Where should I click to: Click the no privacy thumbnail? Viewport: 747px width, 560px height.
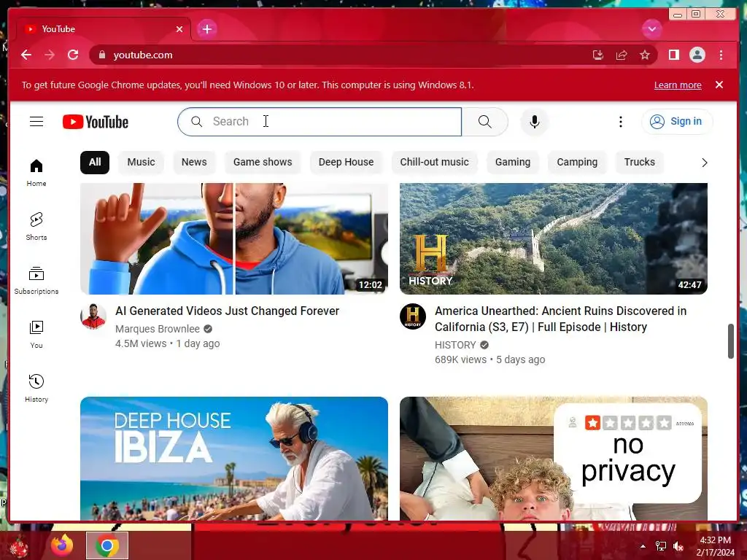click(554, 458)
